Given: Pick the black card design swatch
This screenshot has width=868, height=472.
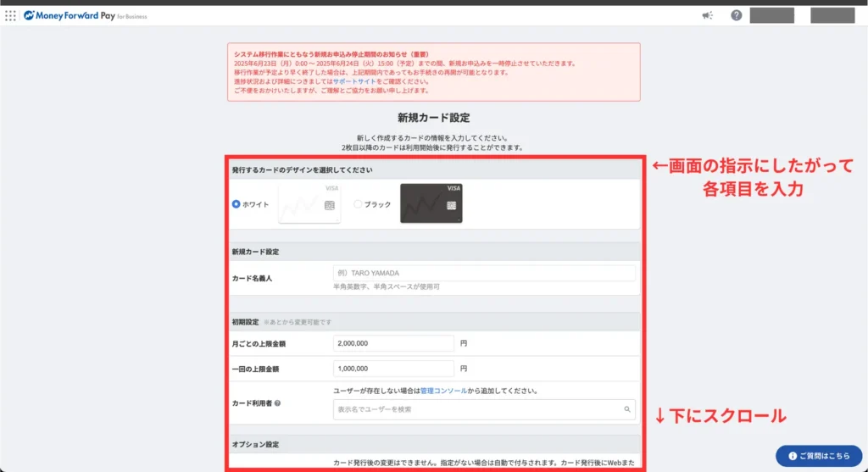Looking at the screenshot, I should pos(431,203).
